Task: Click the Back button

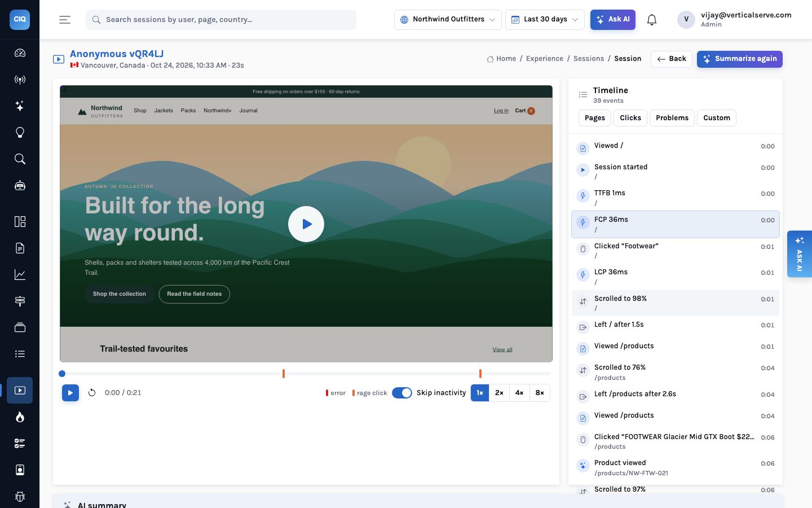Action: [671, 59]
